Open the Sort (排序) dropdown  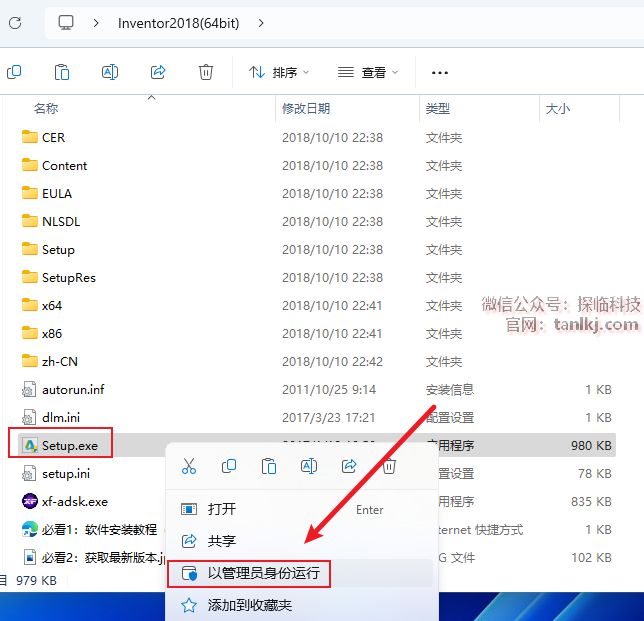pyautogui.click(x=279, y=72)
